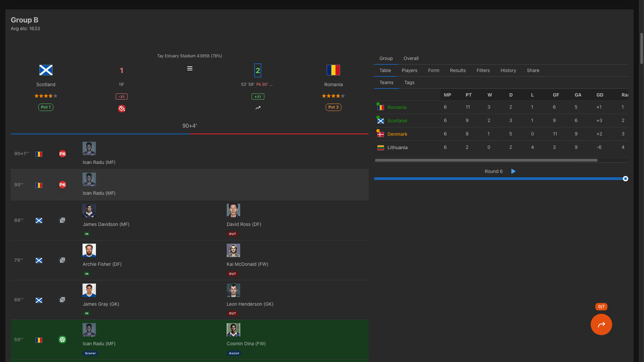Click the standings table horizontal scrollbar
This screenshot has height=362, width=644.
tap(486, 160)
